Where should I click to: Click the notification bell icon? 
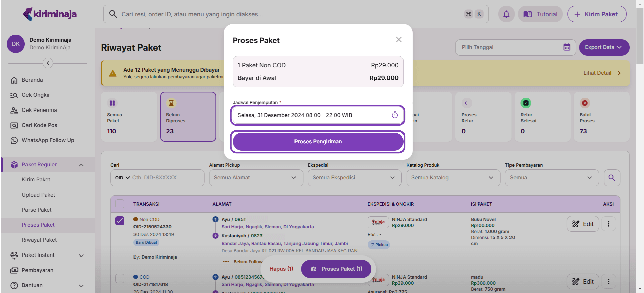[506, 14]
